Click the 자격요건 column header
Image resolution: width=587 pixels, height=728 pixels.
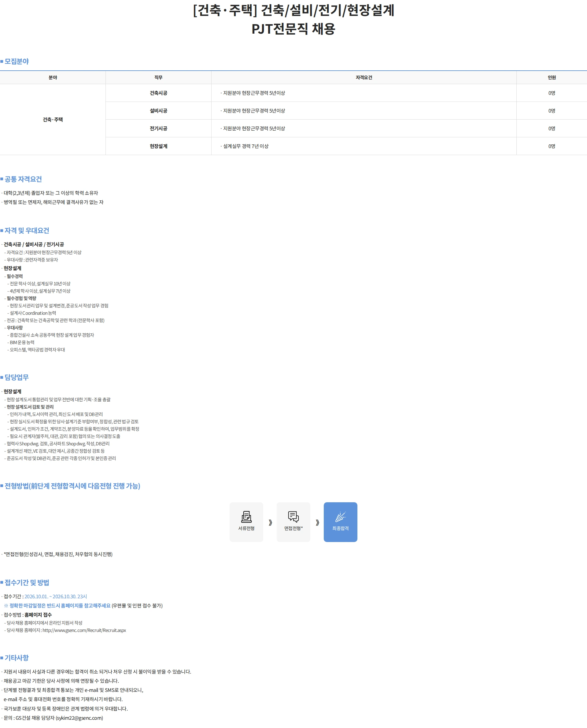pyautogui.click(x=364, y=77)
